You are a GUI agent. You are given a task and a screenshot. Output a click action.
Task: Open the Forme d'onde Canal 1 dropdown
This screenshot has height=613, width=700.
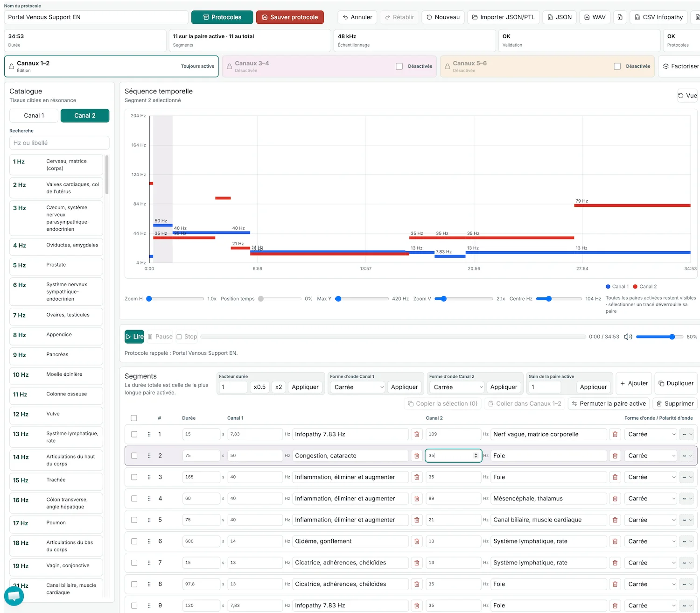[358, 387]
